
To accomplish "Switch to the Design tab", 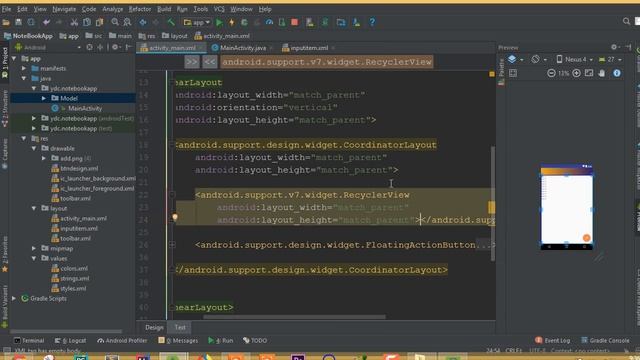I will tap(154, 327).
